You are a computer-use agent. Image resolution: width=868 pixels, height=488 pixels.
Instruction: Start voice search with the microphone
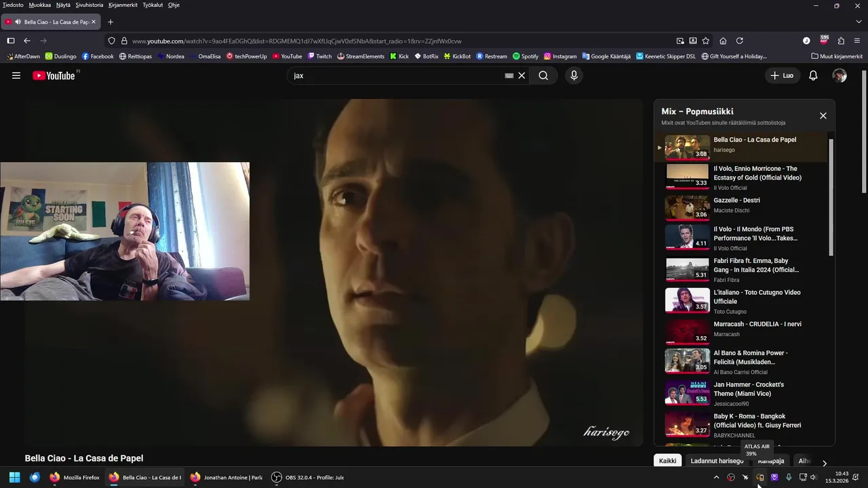[574, 76]
